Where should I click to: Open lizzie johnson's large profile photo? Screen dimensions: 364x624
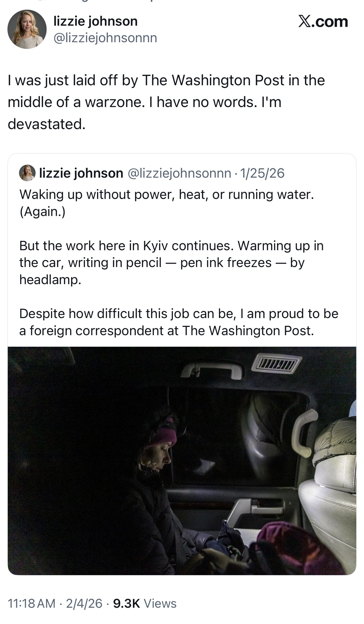pyautogui.click(x=27, y=29)
